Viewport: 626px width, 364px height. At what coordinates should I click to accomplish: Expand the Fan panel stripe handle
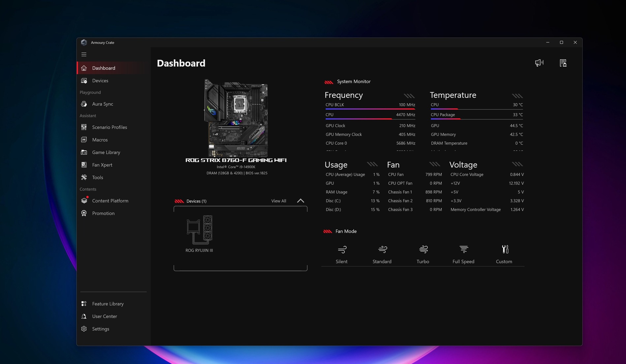click(435, 164)
